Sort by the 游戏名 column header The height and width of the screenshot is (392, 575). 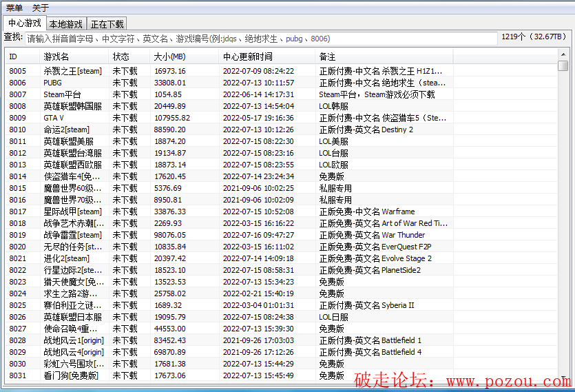[74, 57]
